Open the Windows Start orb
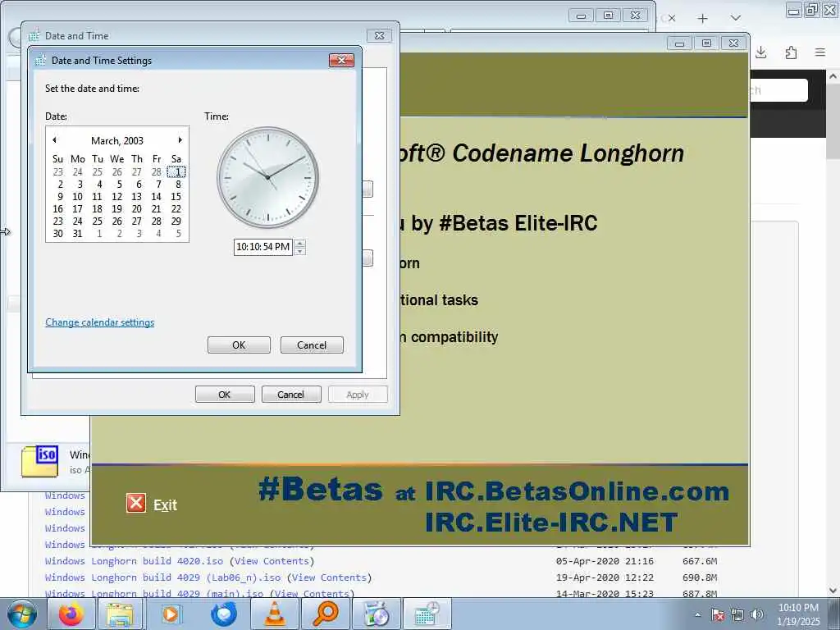The height and width of the screenshot is (630, 840). 21,614
